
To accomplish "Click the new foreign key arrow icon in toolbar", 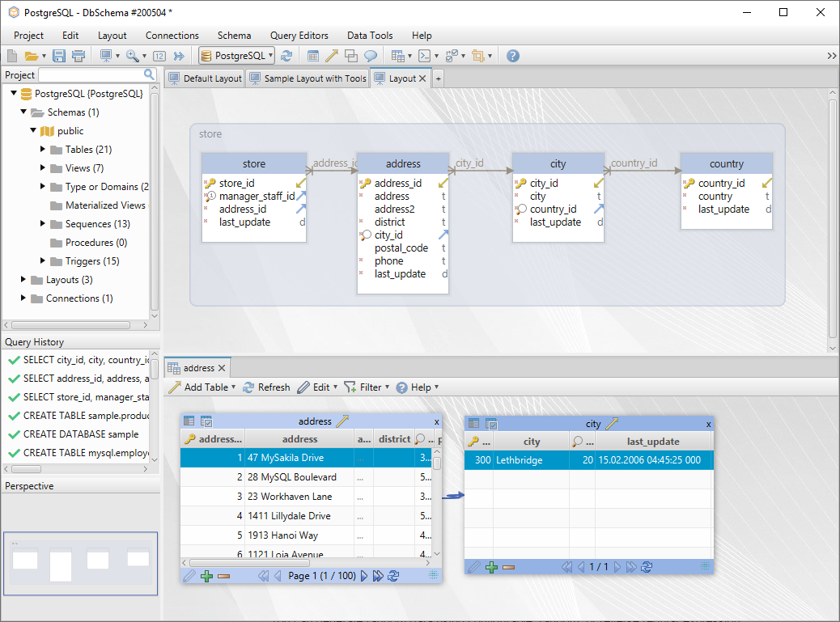I will pyautogui.click(x=332, y=56).
